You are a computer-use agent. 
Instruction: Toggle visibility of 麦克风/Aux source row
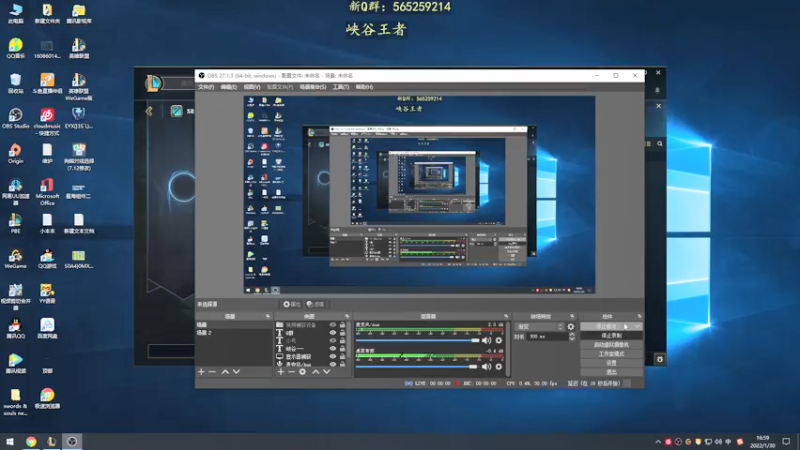pos(333,364)
